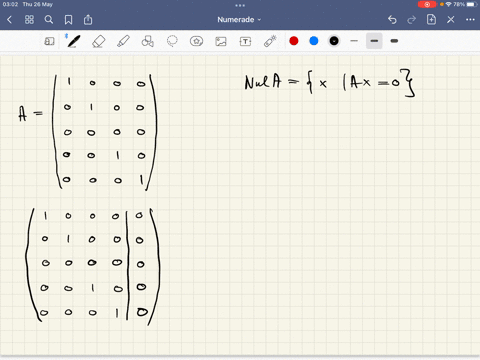The height and width of the screenshot is (360, 480).
Task: Close the editing toolbar with X
Action: pyautogui.click(x=451, y=20)
